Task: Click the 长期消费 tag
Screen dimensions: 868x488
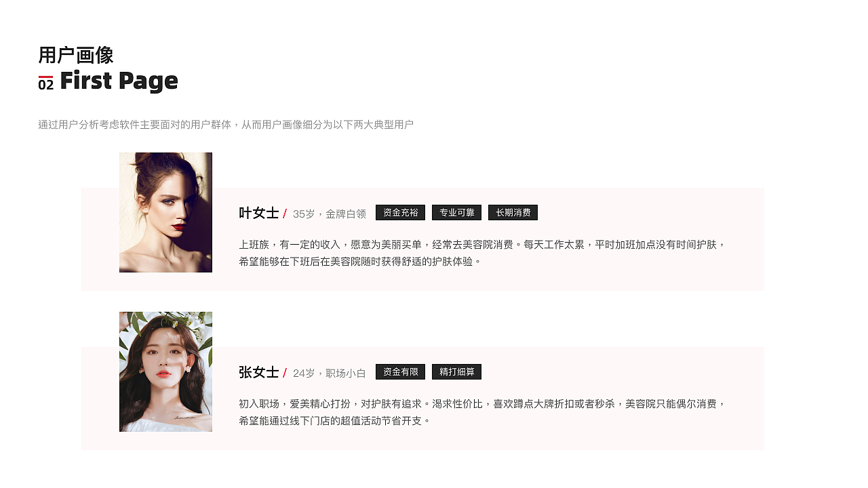Action: (513, 212)
